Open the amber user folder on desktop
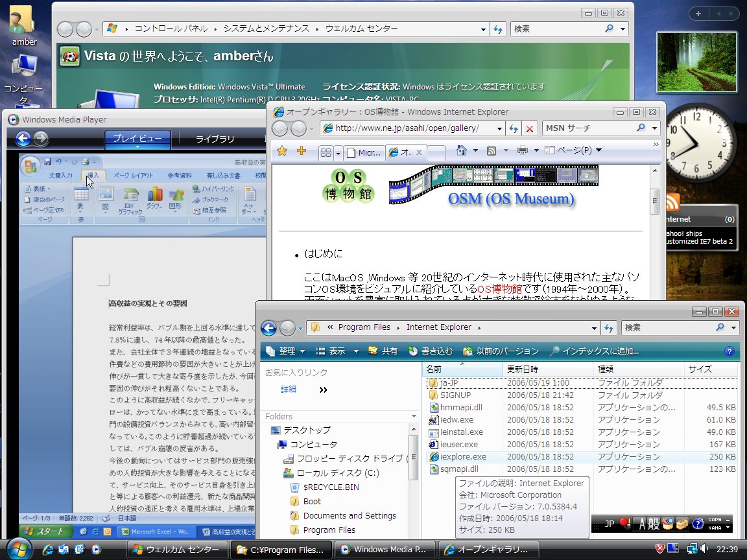 [24, 25]
